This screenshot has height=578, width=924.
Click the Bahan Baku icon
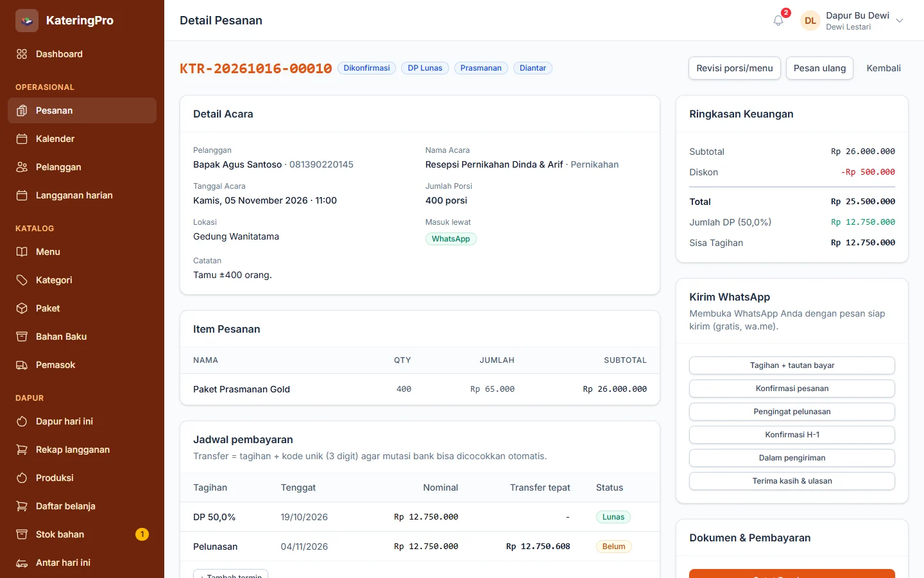pyautogui.click(x=22, y=337)
